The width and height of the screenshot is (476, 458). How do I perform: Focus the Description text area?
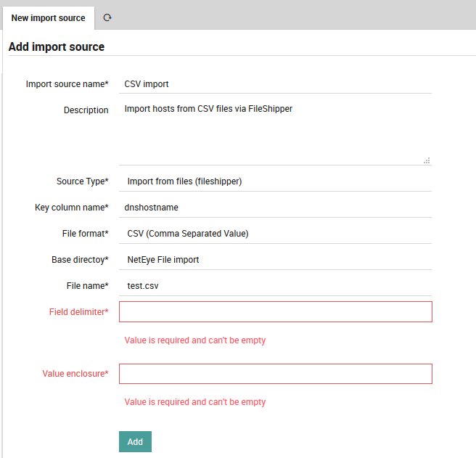(276, 132)
